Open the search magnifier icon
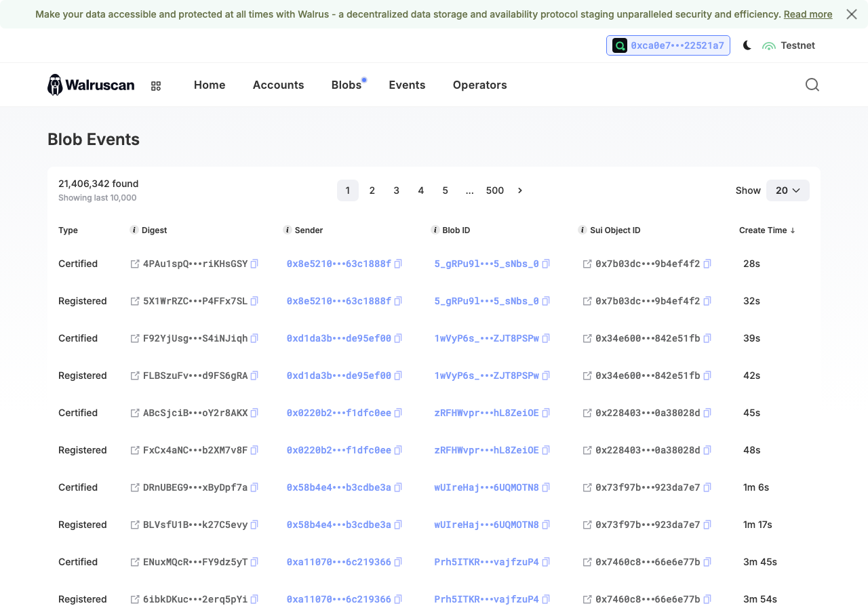The height and width of the screenshot is (610, 868). click(x=812, y=85)
